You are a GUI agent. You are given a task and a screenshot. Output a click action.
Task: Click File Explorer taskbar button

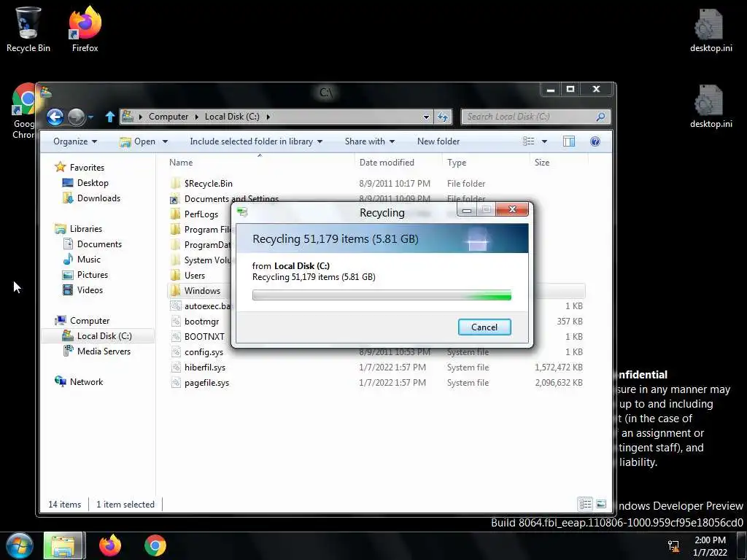pos(63,545)
